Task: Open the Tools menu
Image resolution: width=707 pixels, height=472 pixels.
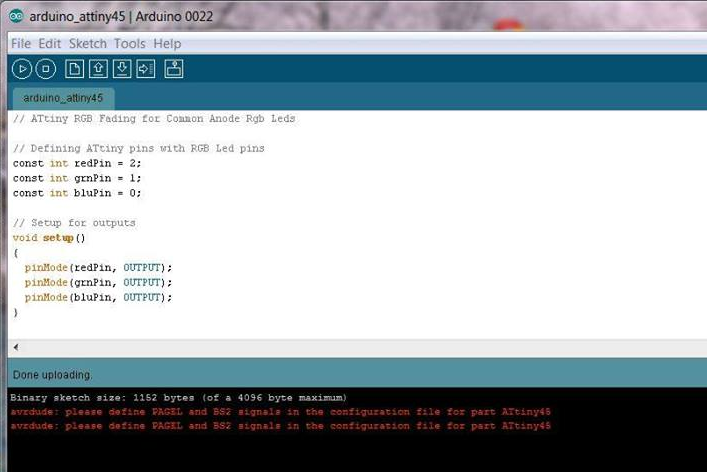Action: coord(129,44)
